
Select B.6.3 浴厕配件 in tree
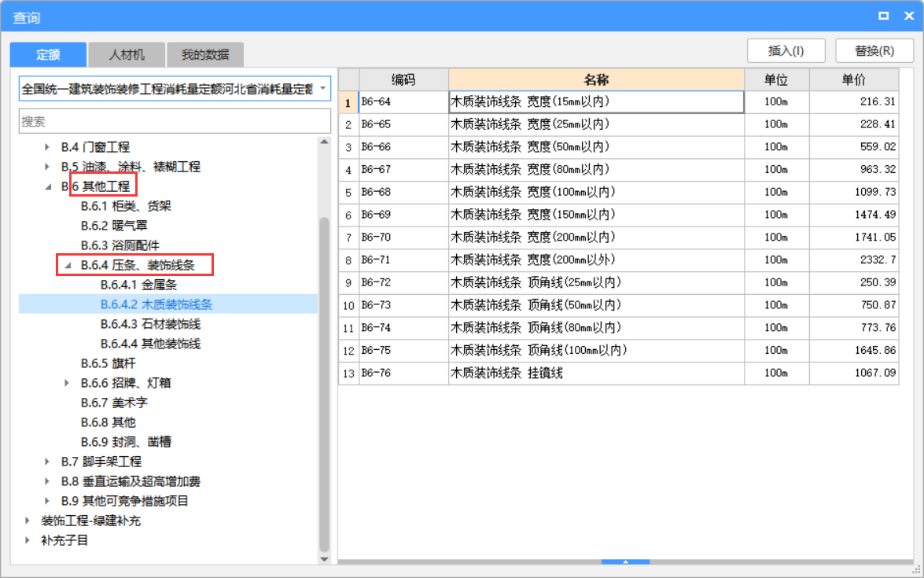[120, 245]
